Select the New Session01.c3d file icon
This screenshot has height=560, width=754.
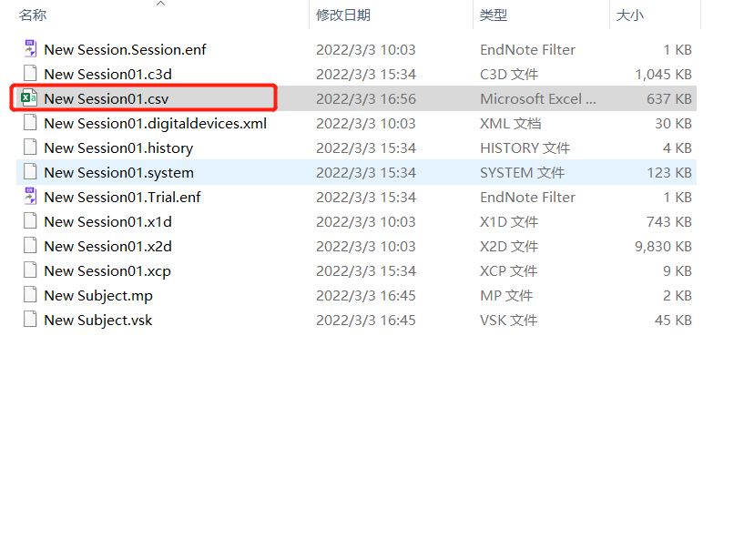tap(30, 74)
